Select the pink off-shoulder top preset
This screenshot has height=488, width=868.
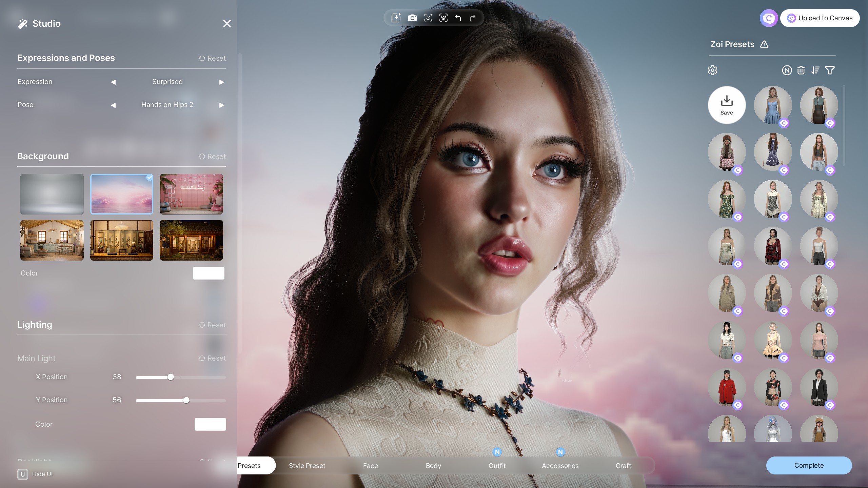pos(819,340)
